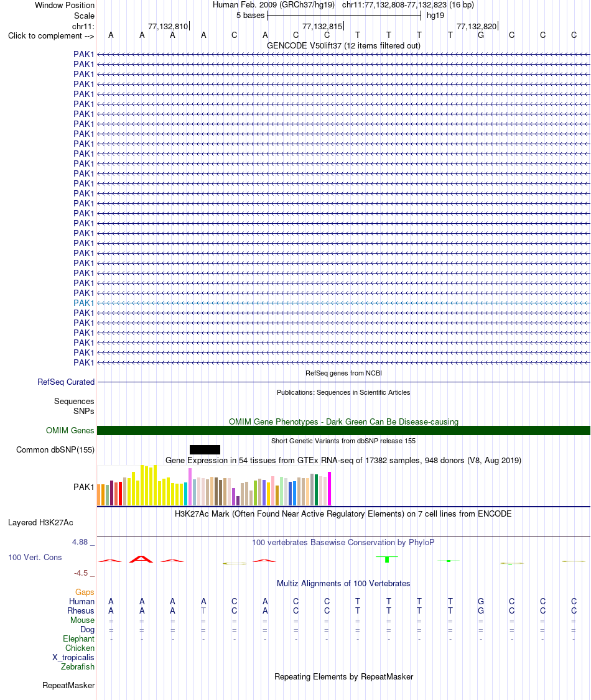This screenshot has width=591, height=700.
Task: Click the Mouse species label
Action: click(x=82, y=620)
